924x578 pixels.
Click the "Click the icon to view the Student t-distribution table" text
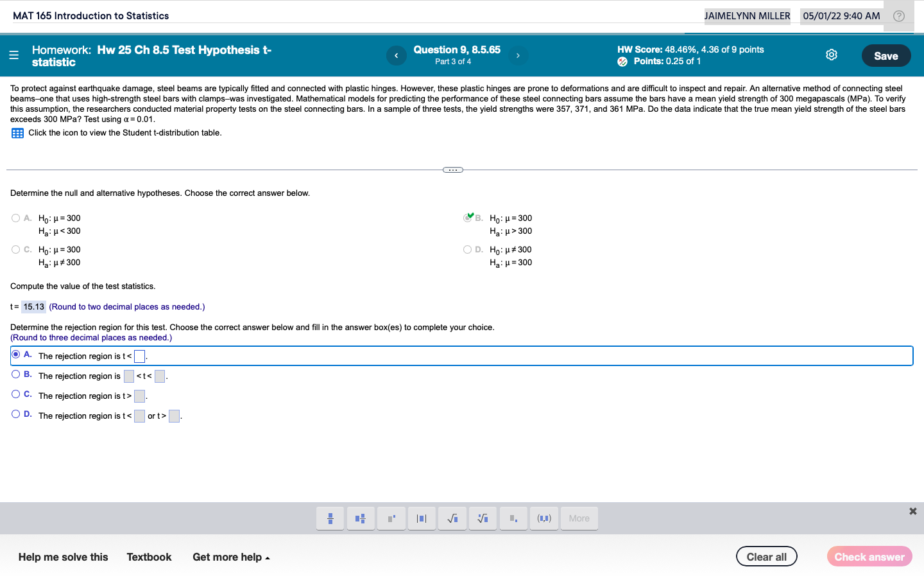click(x=125, y=133)
